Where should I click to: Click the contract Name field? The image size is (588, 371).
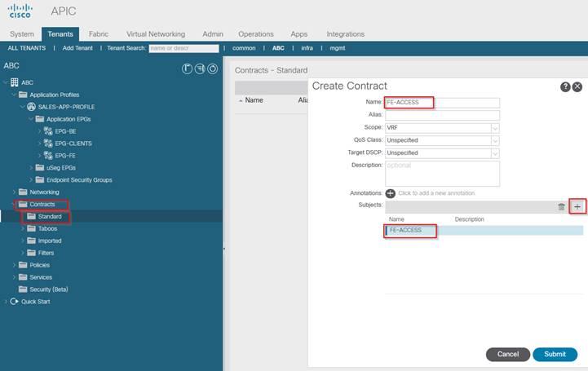click(442, 102)
